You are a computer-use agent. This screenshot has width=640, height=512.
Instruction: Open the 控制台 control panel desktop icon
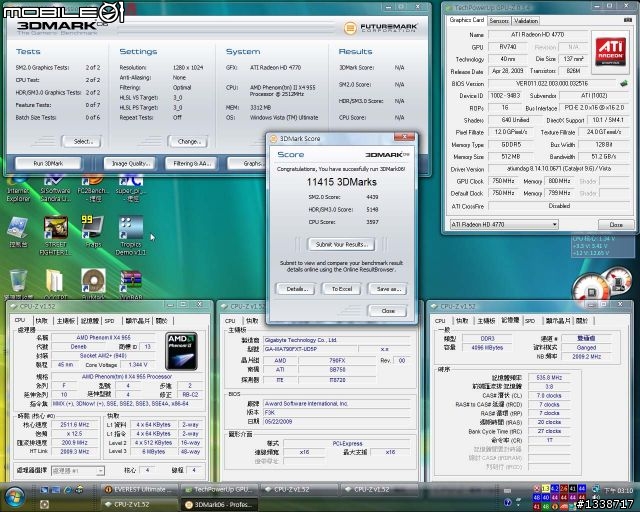point(18,232)
